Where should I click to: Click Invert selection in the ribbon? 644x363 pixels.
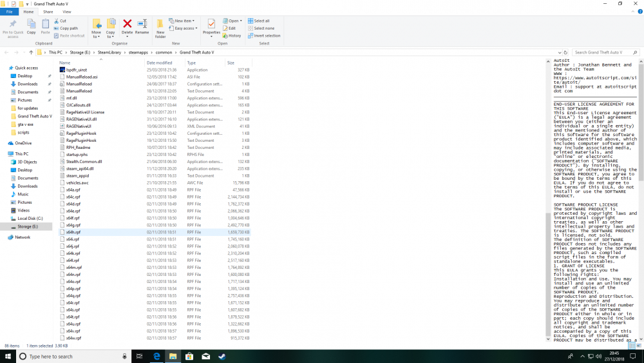click(x=264, y=35)
